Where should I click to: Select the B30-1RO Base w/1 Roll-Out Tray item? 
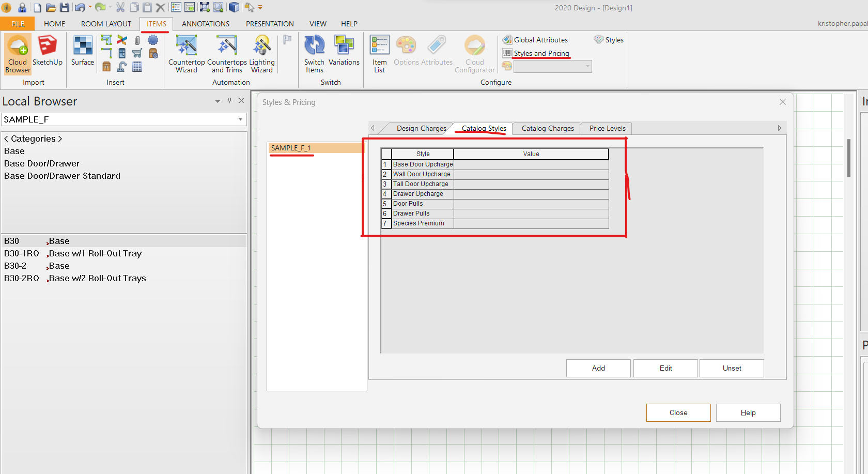(72, 253)
